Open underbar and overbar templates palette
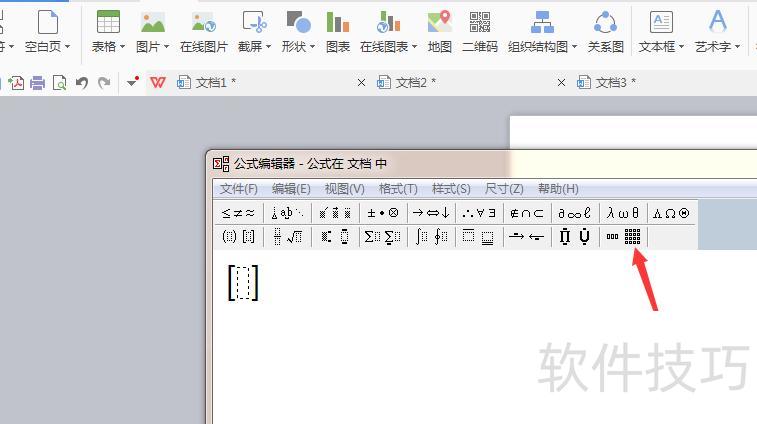This screenshot has width=757, height=424. tap(478, 237)
